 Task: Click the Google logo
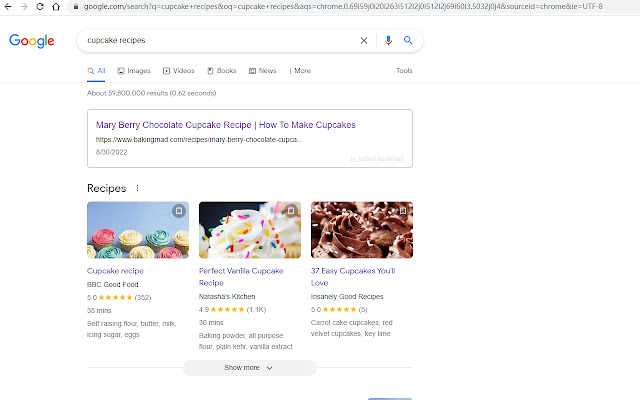[x=31, y=41]
